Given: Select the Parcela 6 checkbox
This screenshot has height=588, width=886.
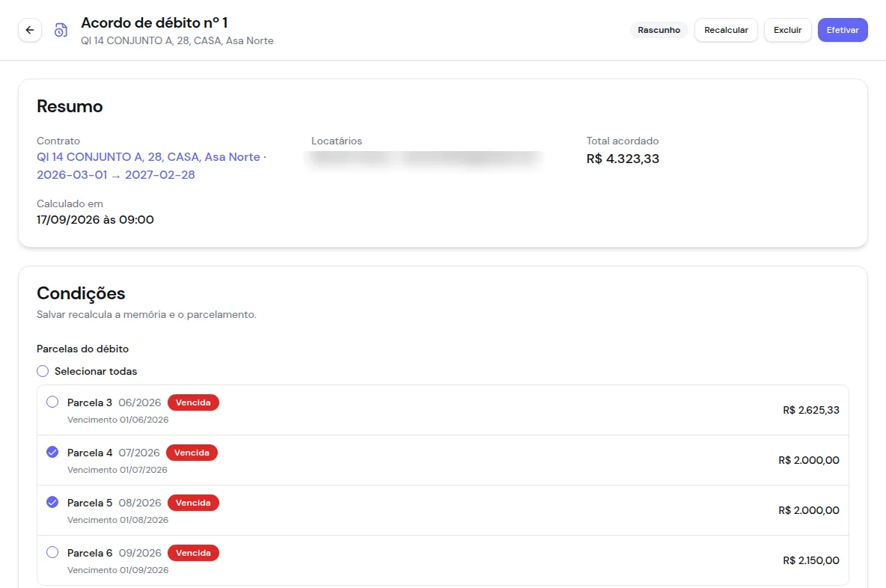Looking at the screenshot, I should pos(52,552).
